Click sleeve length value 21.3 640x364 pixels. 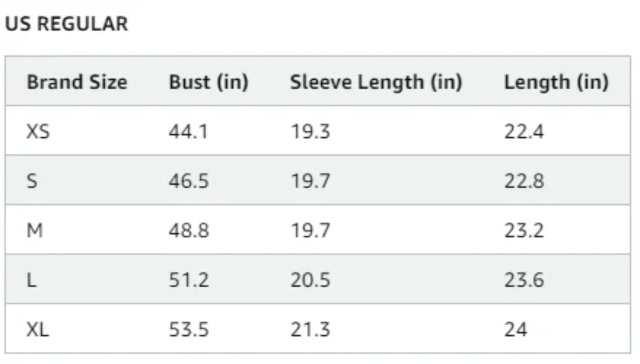coord(311,329)
